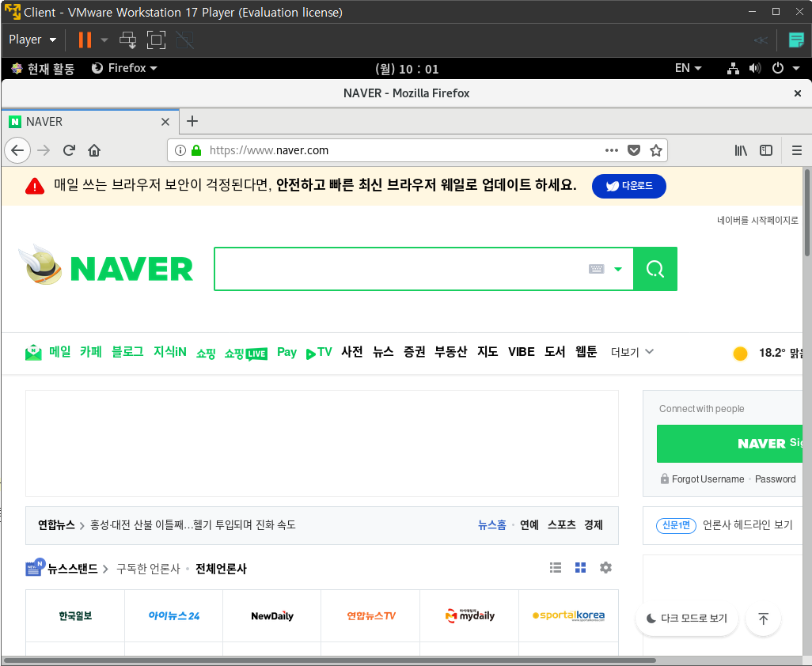The height and width of the screenshot is (666, 812).
Task: Open the Firefox application menu in top bar
Action: pos(124,68)
